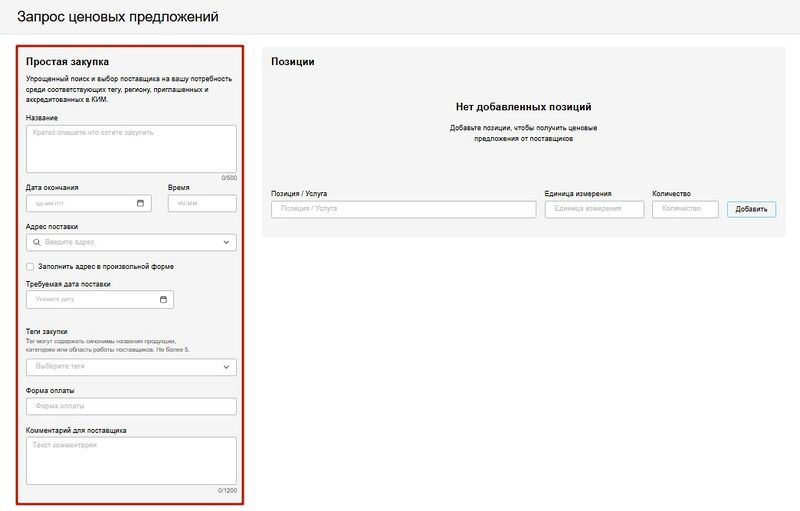Click the Количество input field

685,209
